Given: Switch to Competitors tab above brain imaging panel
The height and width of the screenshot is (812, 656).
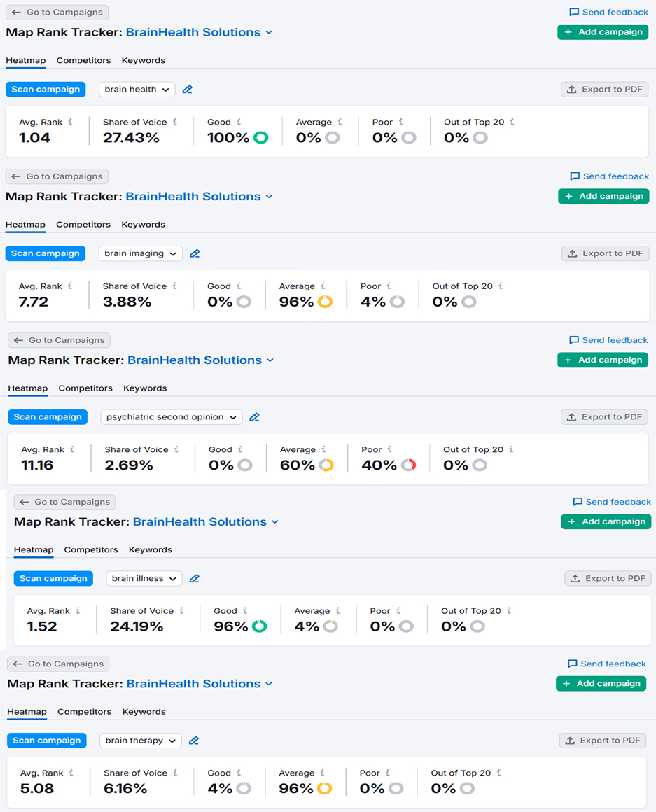Looking at the screenshot, I should (x=83, y=225).
